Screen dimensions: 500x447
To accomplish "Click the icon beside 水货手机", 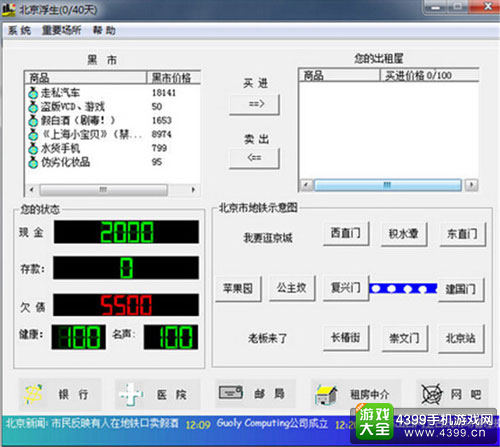I will point(33,148).
